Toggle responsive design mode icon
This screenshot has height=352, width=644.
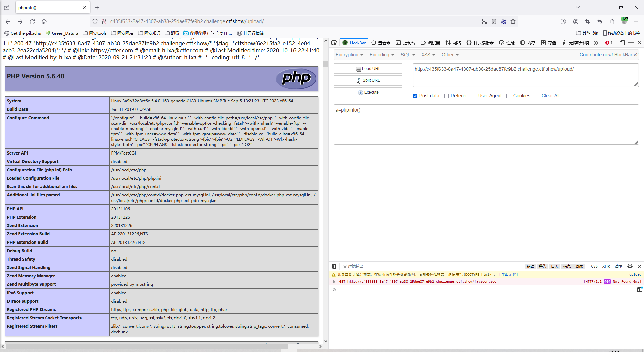[622, 43]
